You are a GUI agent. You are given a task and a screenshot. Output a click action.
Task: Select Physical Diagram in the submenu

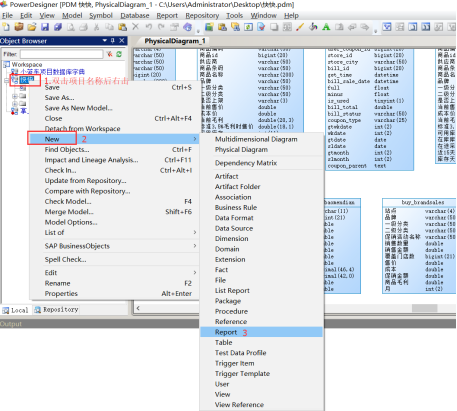[261, 150]
